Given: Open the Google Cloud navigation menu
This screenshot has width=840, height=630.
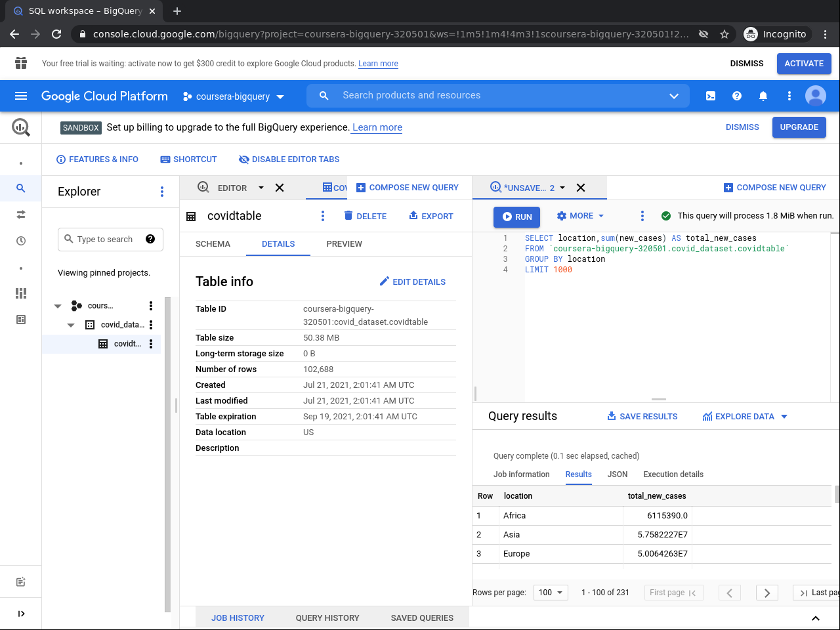Looking at the screenshot, I should click(21, 96).
